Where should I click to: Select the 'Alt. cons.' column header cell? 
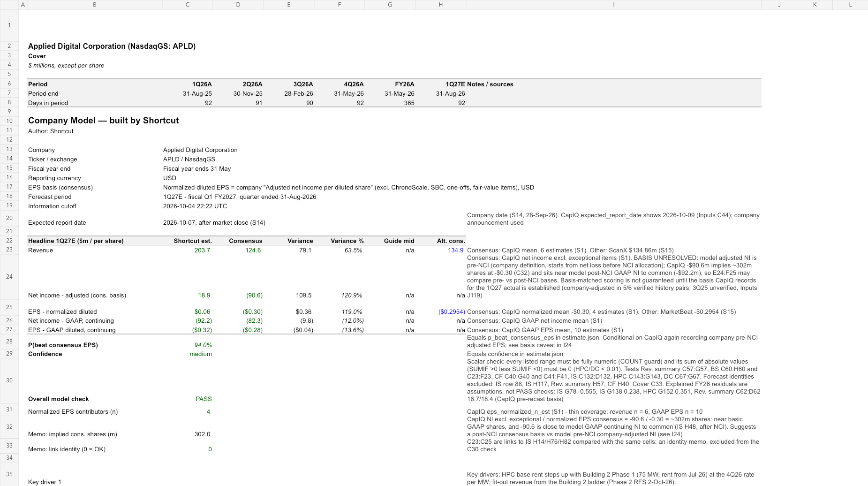[451, 241]
